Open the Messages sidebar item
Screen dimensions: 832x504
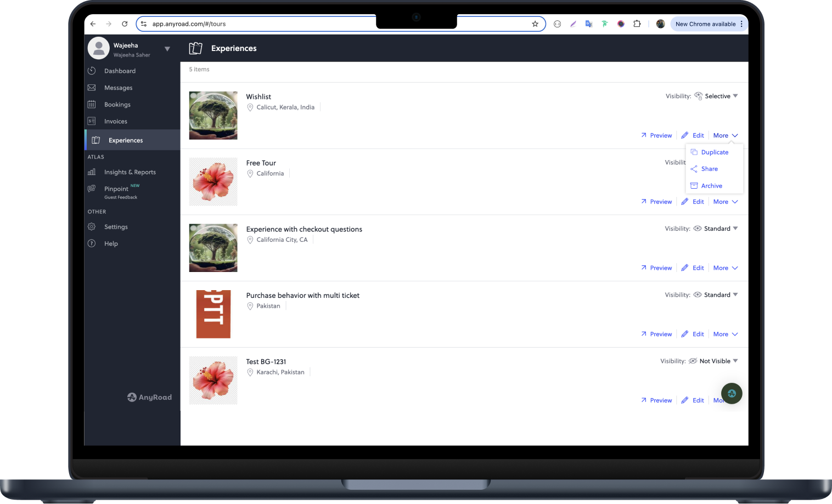pyautogui.click(x=118, y=88)
